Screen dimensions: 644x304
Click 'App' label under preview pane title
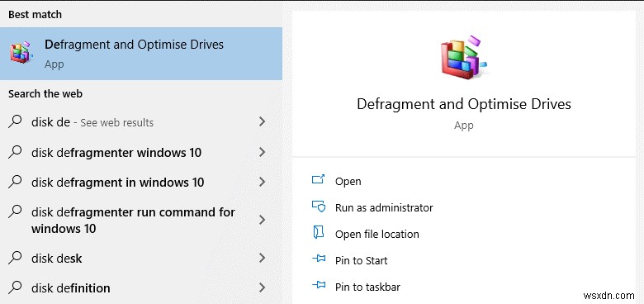pyautogui.click(x=464, y=126)
